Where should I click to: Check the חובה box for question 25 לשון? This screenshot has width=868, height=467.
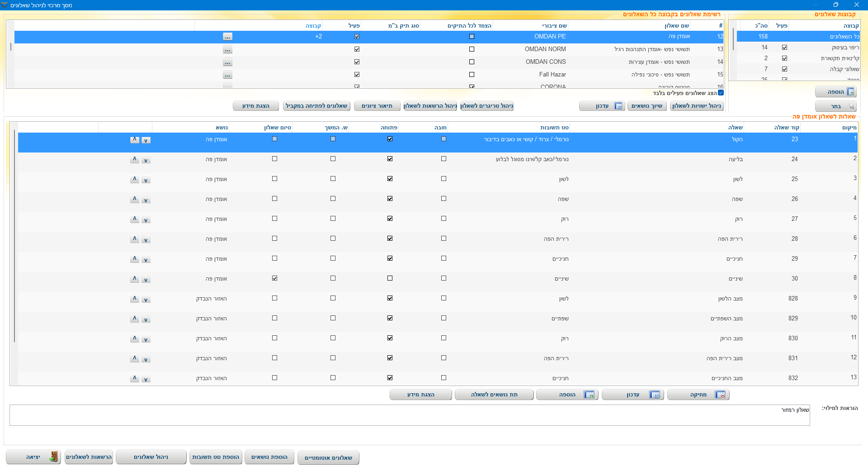tap(443, 179)
